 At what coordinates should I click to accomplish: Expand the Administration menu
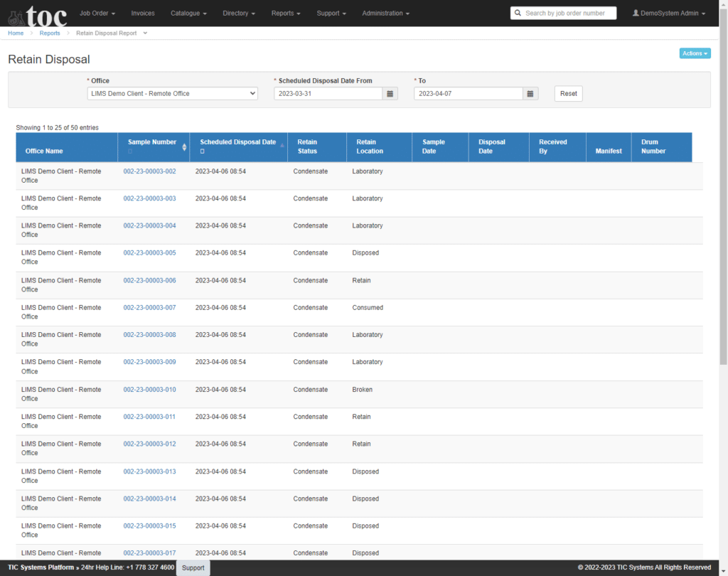[x=385, y=13]
